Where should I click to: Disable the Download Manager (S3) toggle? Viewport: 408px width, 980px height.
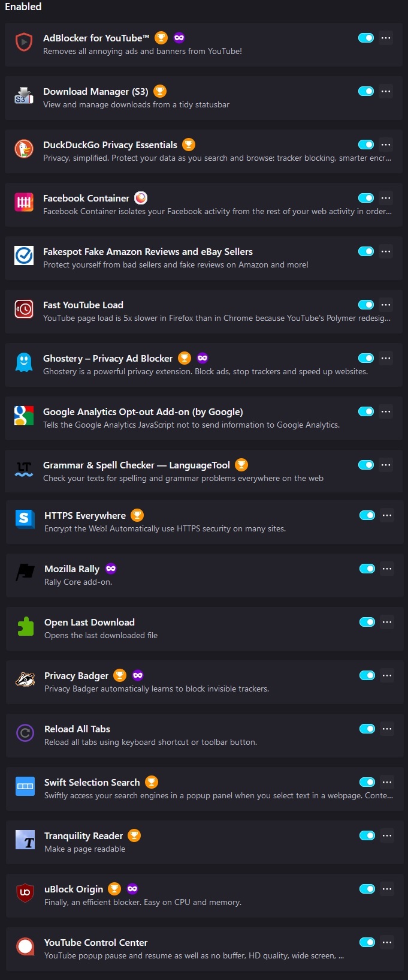(x=366, y=91)
